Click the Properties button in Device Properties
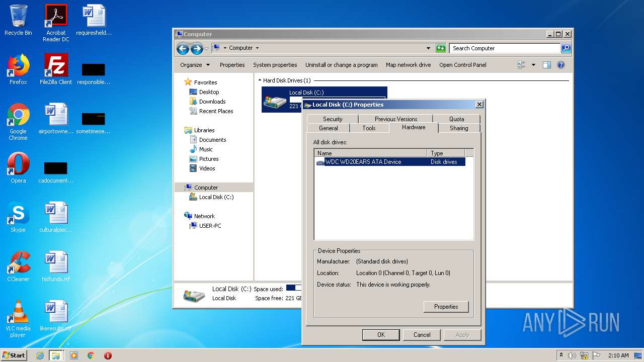This screenshot has width=644, height=362. point(446,307)
